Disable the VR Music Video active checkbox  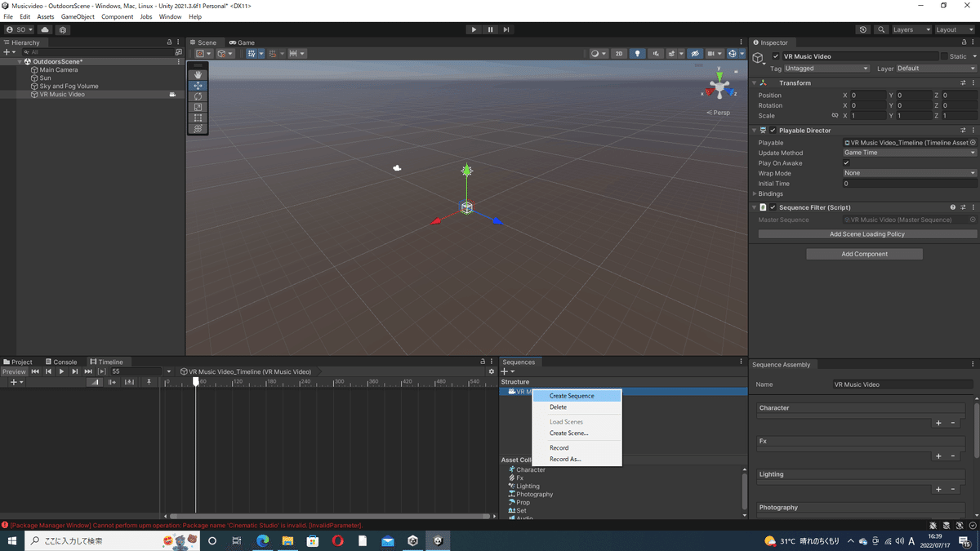(x=775, y=56)
